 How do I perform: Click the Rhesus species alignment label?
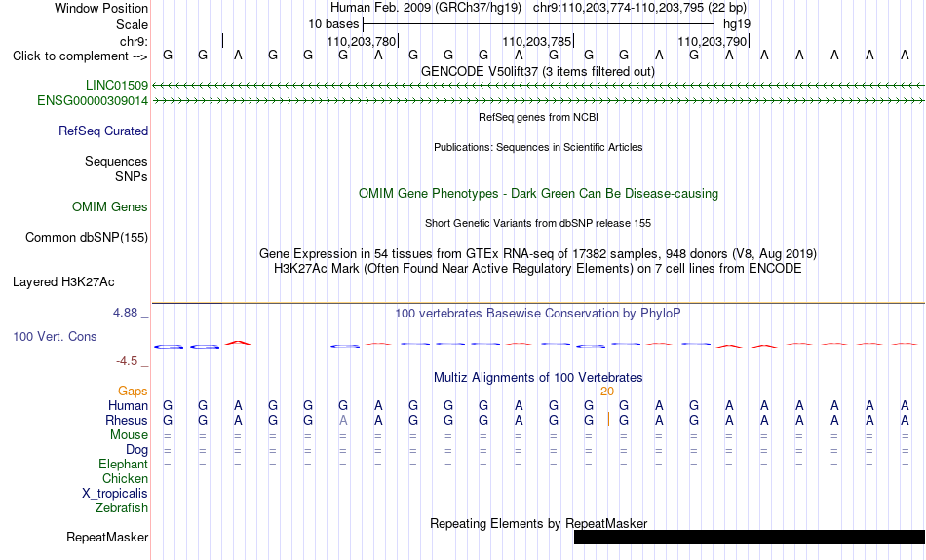coord(127,420)
